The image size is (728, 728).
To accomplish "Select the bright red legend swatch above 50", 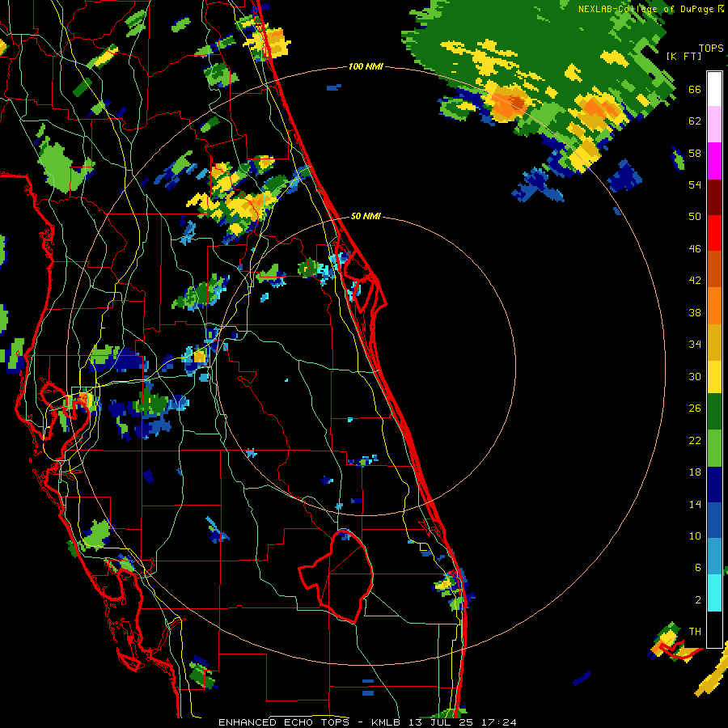I will click(x=714, y=233).
